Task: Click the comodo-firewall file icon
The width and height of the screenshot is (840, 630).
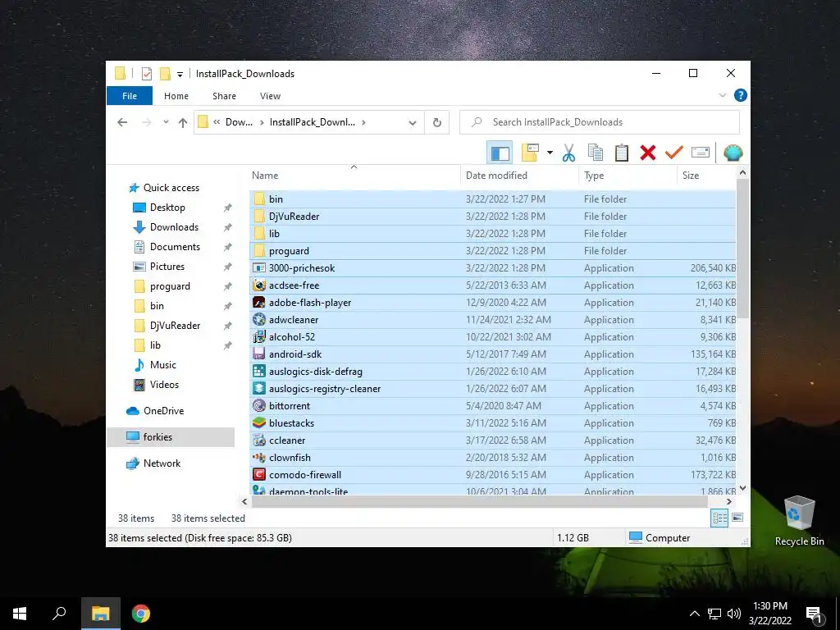Action: pyautogui.click(x=259, y=475)
